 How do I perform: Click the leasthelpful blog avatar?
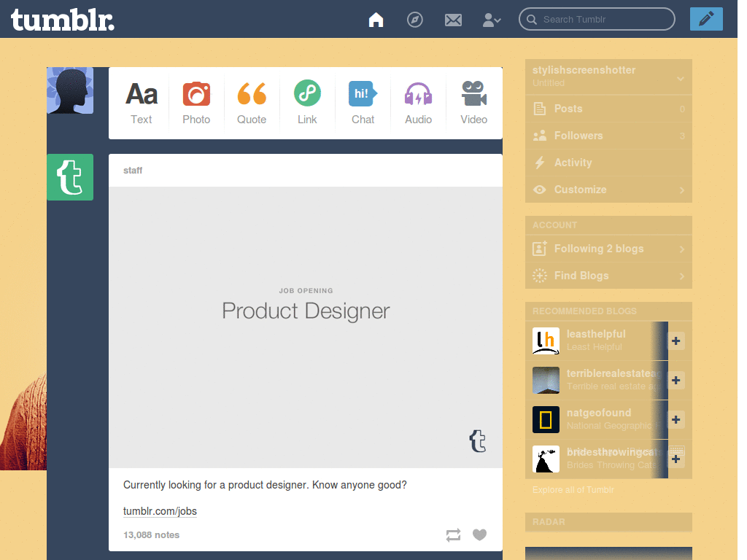click(x=546, y=341)
